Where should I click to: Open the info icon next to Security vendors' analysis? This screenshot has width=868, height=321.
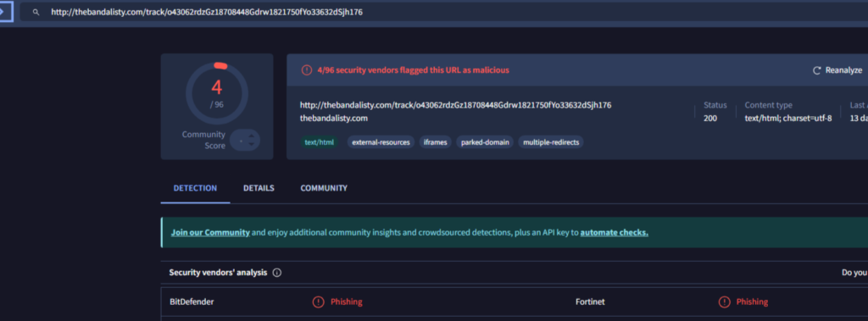[277, 273]
